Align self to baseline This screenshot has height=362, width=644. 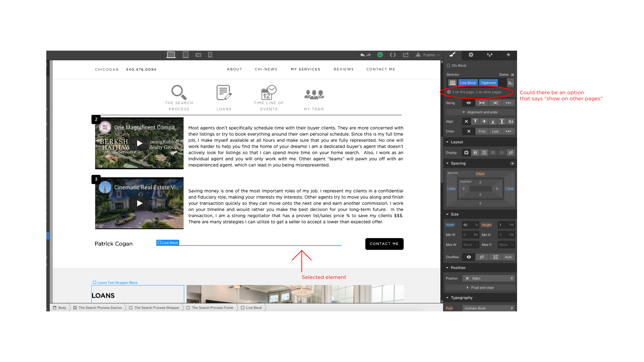pos(511,121)
